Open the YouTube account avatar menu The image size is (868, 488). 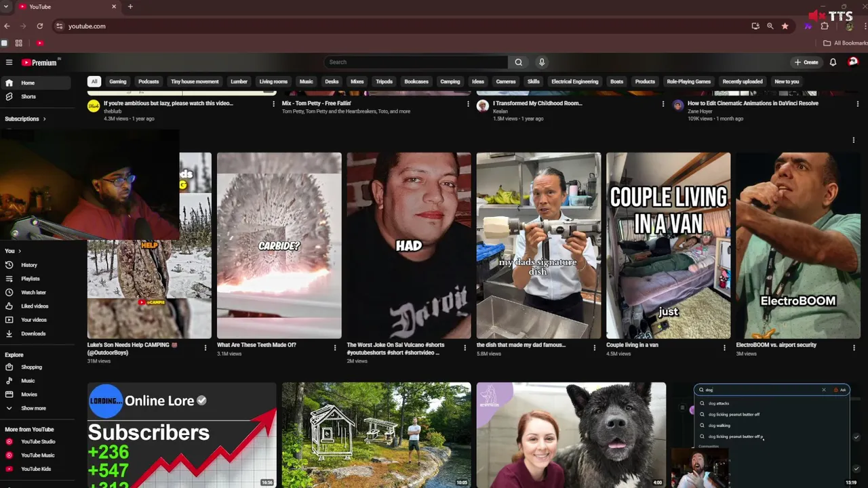[x=853, y=62]
